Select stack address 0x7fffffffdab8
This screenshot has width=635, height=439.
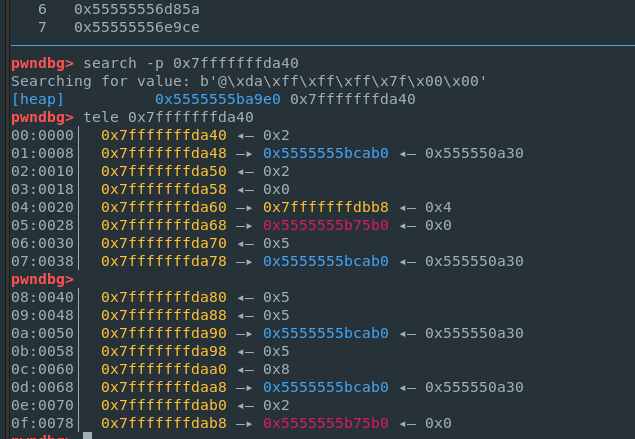(x=164, y=423)
